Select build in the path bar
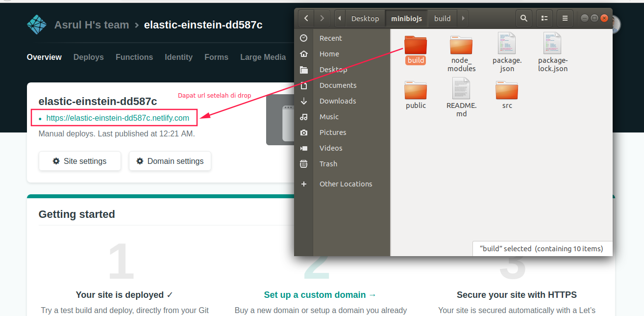Image resolution: width=644 pixels, height=316 pixels. [x=443, y=19]
